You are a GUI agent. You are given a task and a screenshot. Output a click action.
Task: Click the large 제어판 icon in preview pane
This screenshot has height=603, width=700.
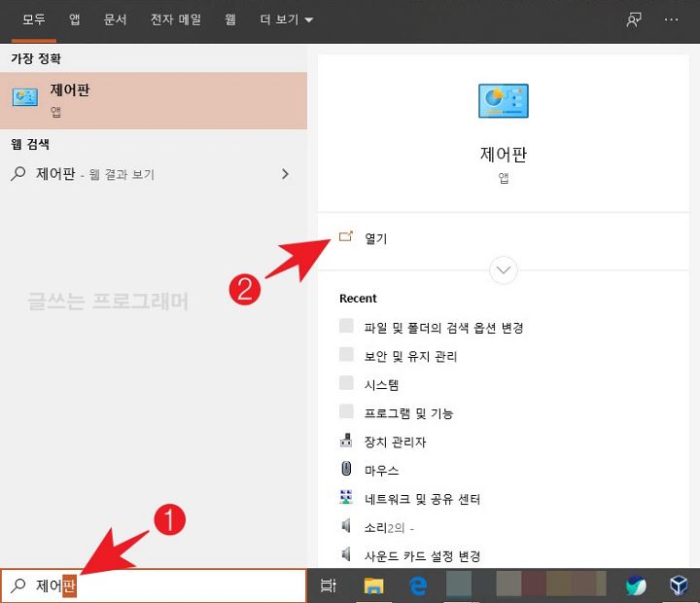504,101
